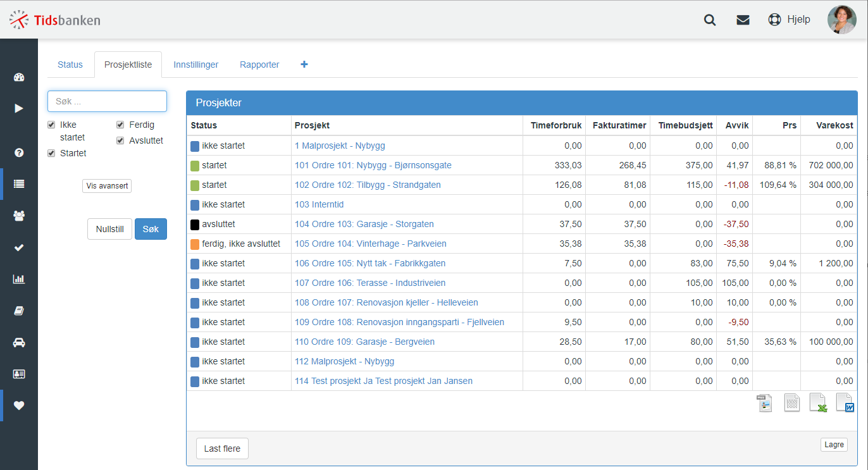Click the Tidsbanken logo

pyautogui.click(x=54, y=20)
